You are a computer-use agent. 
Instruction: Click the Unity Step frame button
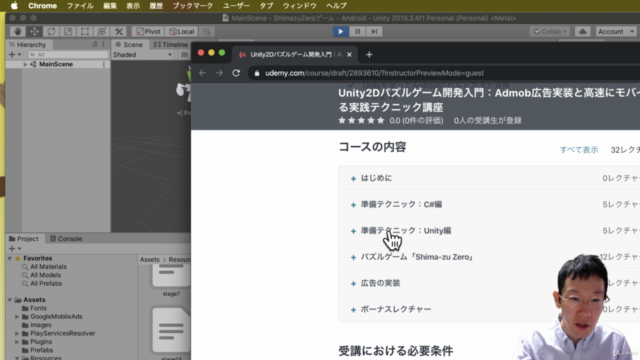pos(374,31)
